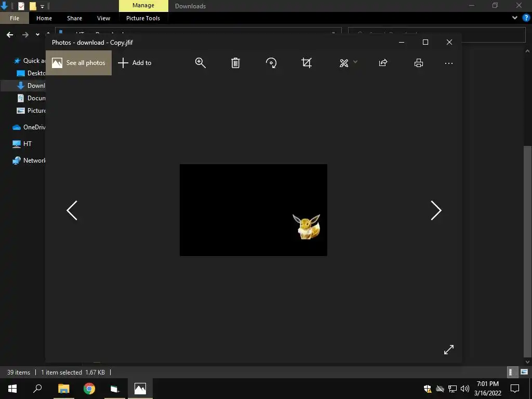Expand the ribbon chevron in Explorer
532x399 pixels.
coord(515,18)
